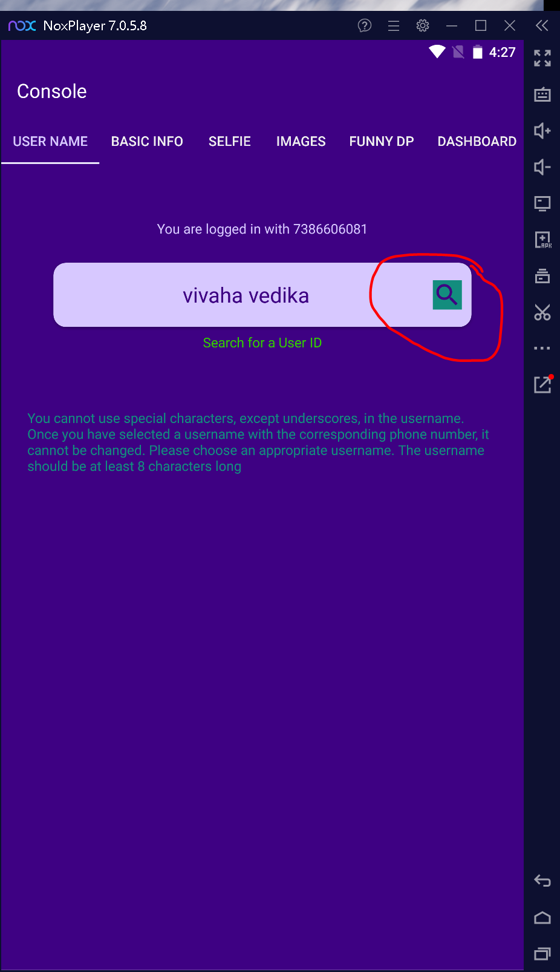
Task: Open NoxPlayer fullscreen mode icon
Action: coord(542,58)
